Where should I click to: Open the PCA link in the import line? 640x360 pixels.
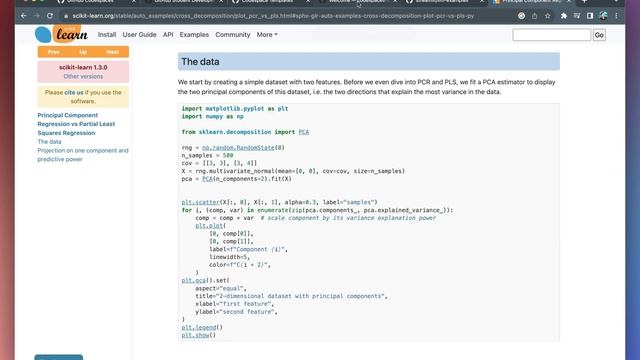(304, 132)
